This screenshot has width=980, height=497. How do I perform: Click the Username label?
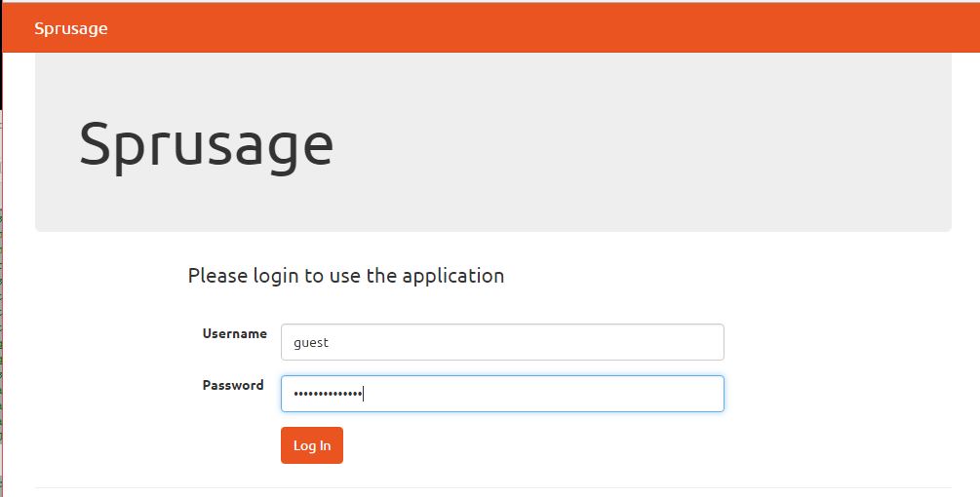coord(234,333)
